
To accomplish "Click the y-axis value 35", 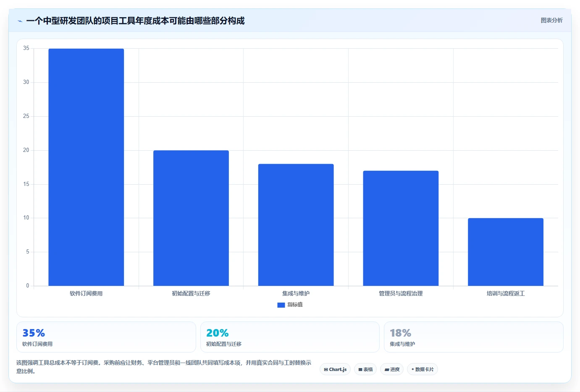I will 26,48.
